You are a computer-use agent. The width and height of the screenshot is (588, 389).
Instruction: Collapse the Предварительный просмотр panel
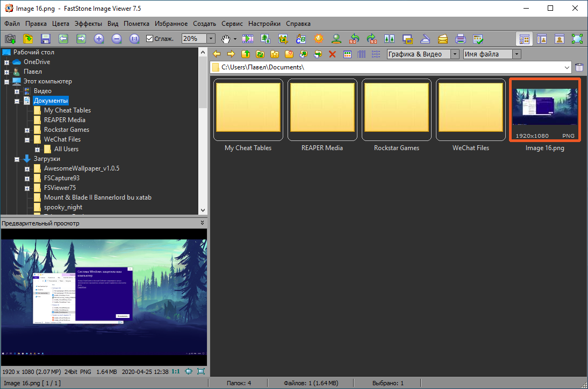[x=203, y=223]
